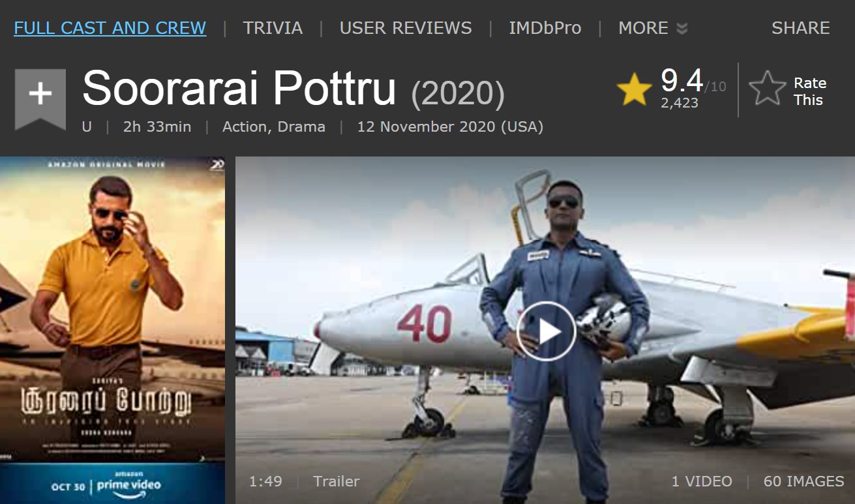
Task: Click the 1:49 trailer duration text
Action: coord(265,482)
